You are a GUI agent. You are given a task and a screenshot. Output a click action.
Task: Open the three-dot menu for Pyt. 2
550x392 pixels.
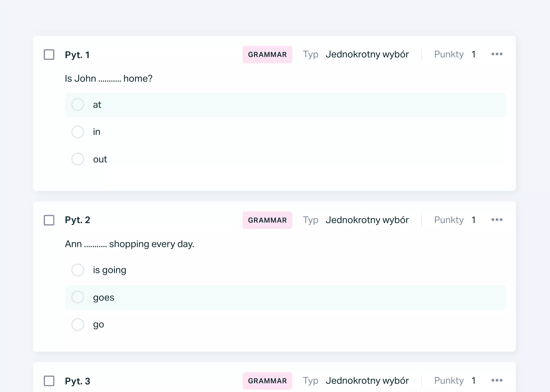coord(497,220)
